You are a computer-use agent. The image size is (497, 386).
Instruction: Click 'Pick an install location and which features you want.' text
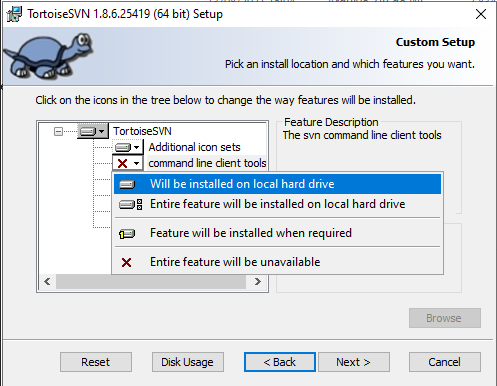(350, 64)
